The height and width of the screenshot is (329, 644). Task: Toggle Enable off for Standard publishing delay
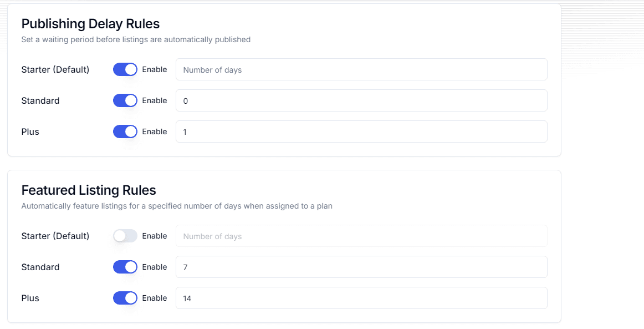[x=125, y=100]
